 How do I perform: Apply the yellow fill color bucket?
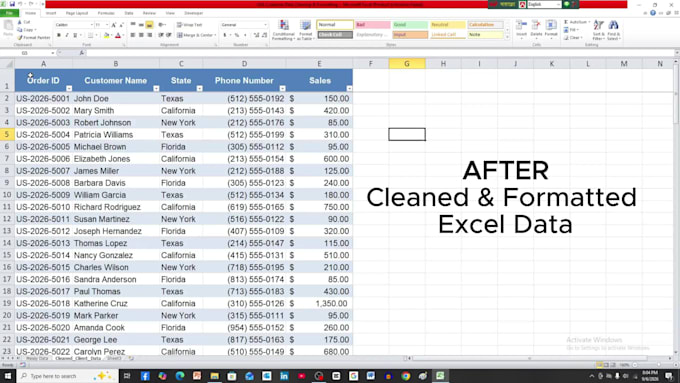106,35
